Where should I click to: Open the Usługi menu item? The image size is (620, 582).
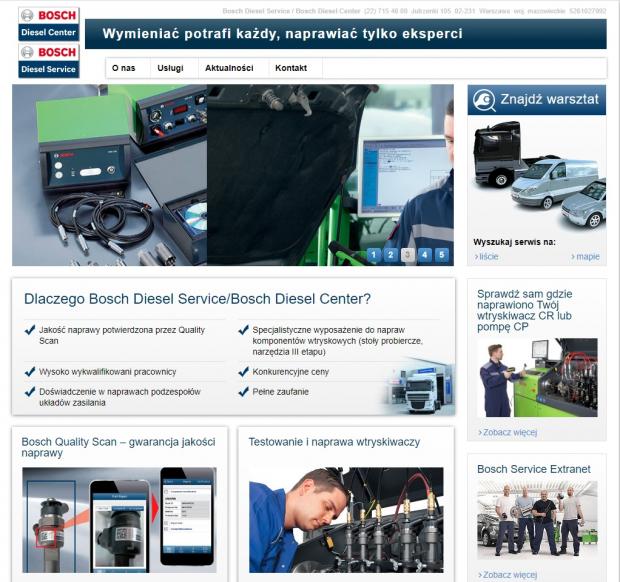(x=170, y=68)
